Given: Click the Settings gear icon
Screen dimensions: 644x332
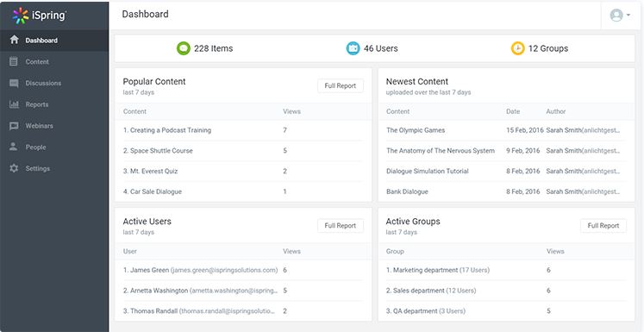Looking at the screenshot, I should point(14,168).
